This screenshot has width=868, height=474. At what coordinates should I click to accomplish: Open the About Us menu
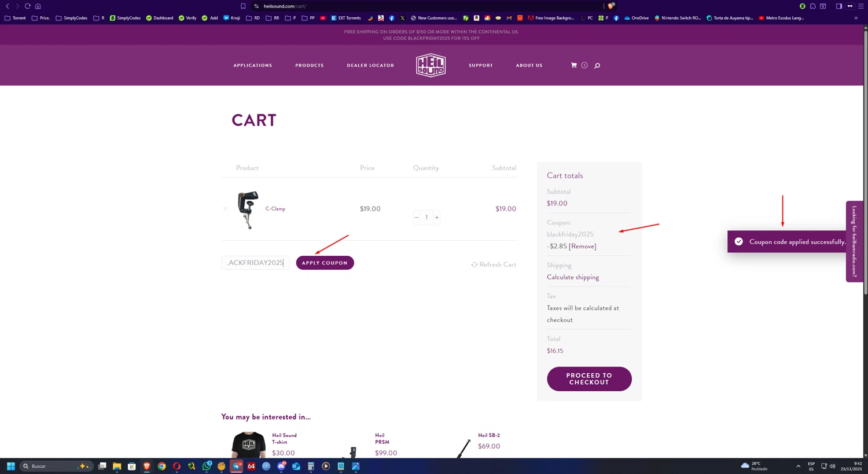pos(529,65)
